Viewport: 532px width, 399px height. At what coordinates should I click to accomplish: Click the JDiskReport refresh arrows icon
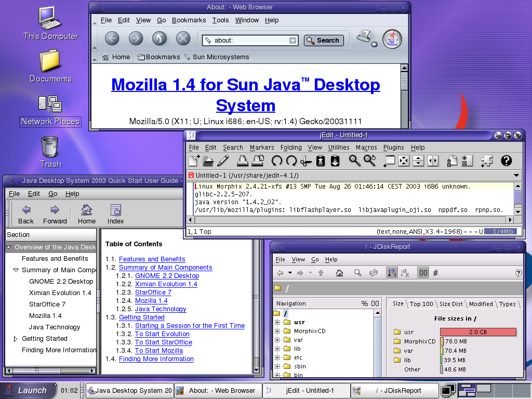(374, 273)
